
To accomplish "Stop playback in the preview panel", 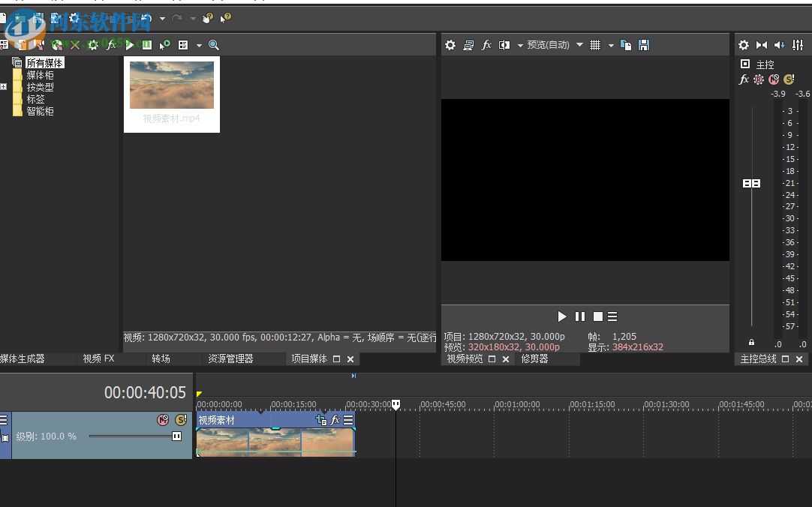I will tap(598, 316).
